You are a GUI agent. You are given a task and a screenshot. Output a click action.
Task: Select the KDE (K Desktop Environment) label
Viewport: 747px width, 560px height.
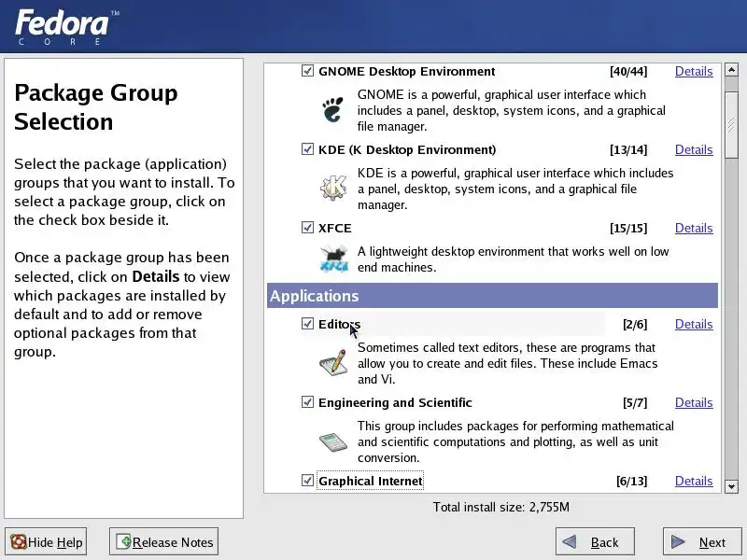pyautogui.click(x=407, y=149)
